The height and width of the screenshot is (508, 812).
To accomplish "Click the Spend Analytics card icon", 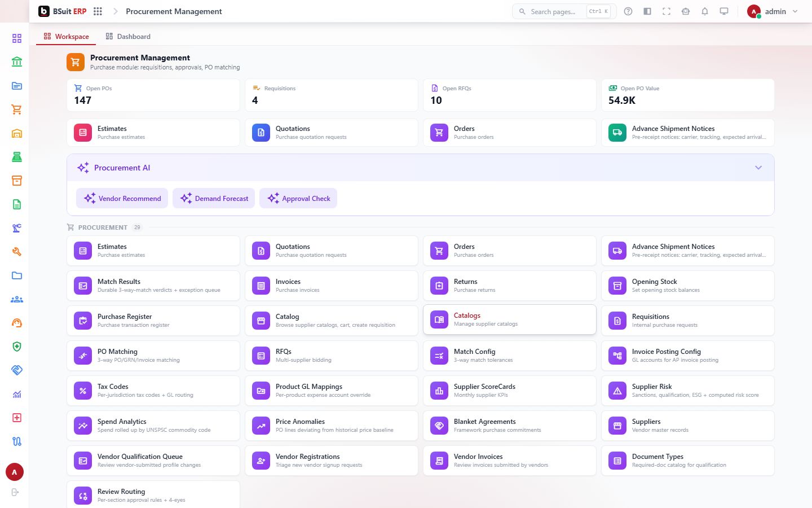I will [x=83, y=426].
